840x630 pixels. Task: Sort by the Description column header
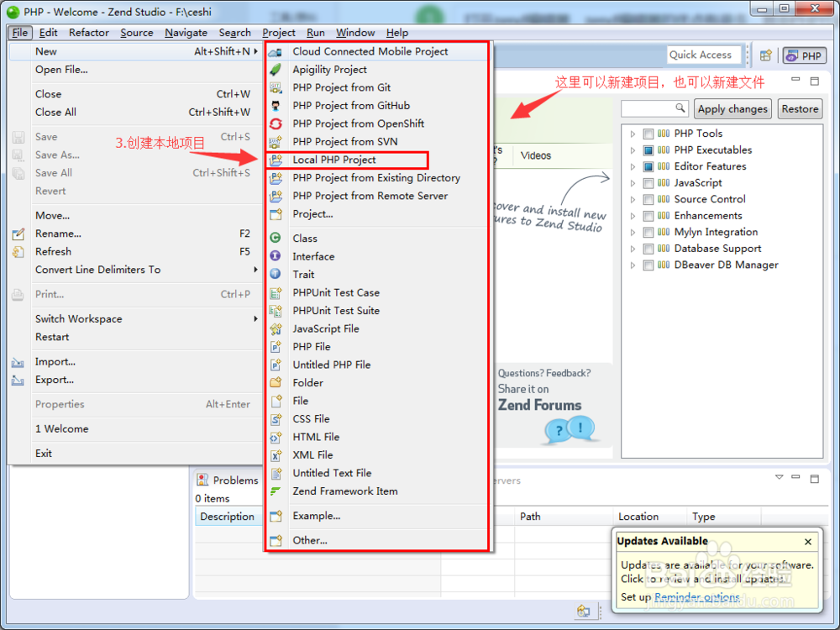pos(228,517)
